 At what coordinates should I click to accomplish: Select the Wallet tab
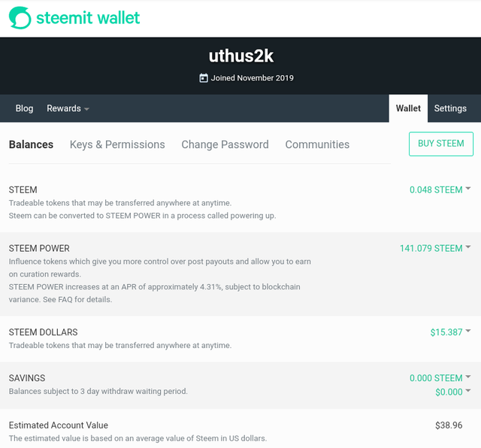coord(408,108)
